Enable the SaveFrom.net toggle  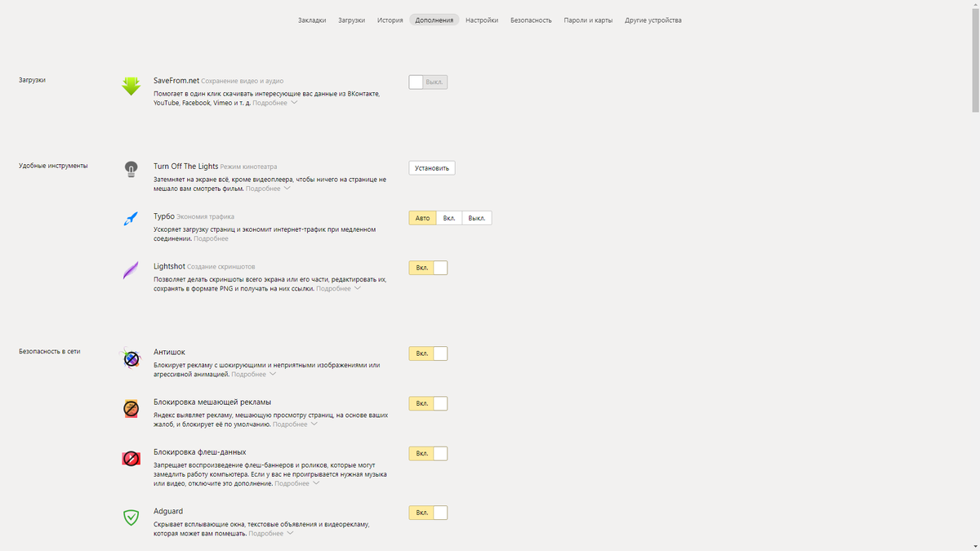pos(428,82)
